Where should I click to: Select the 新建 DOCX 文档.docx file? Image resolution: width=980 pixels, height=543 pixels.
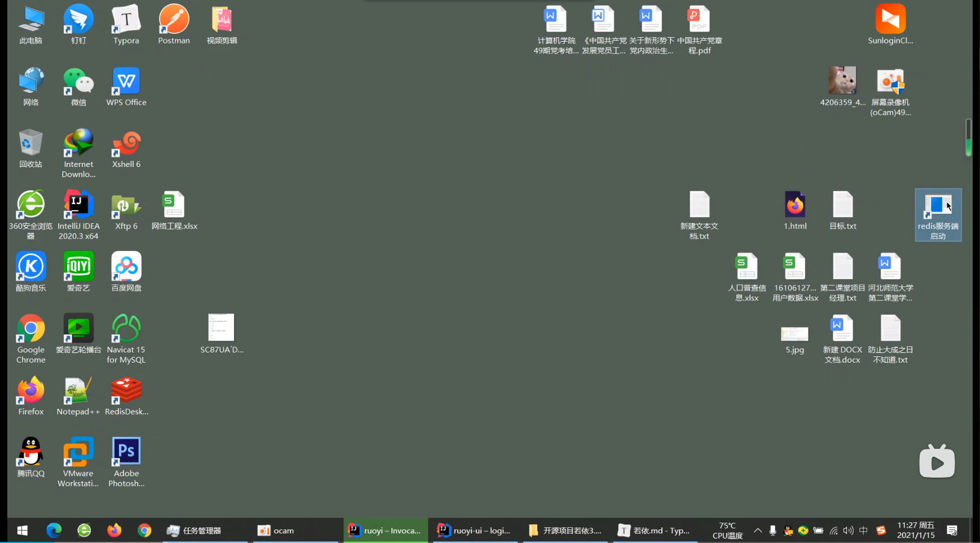(842, 338)
